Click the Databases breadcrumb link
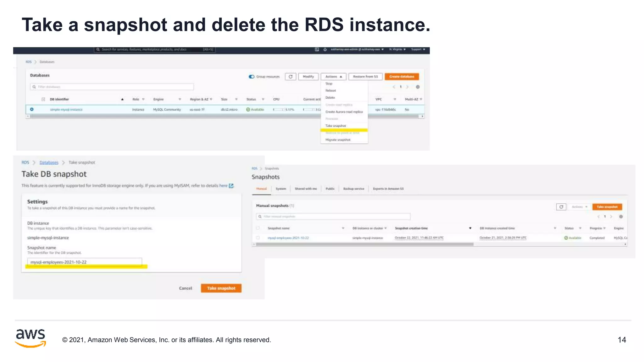The width and height of the screenshot is (644, 362). point(49,162)
